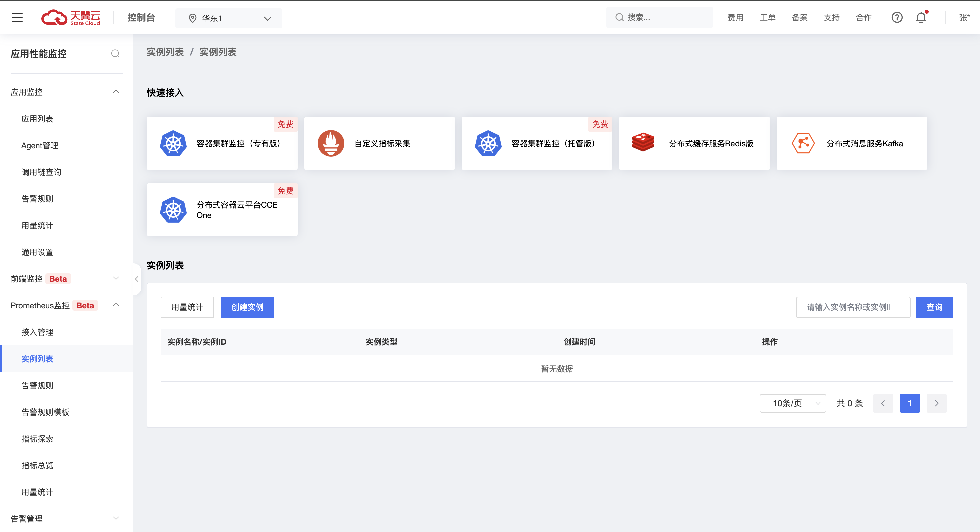The image size is (980, 532).
Task: Collapse the Prometheus监控 Beta group
Action: click(67, 305)
